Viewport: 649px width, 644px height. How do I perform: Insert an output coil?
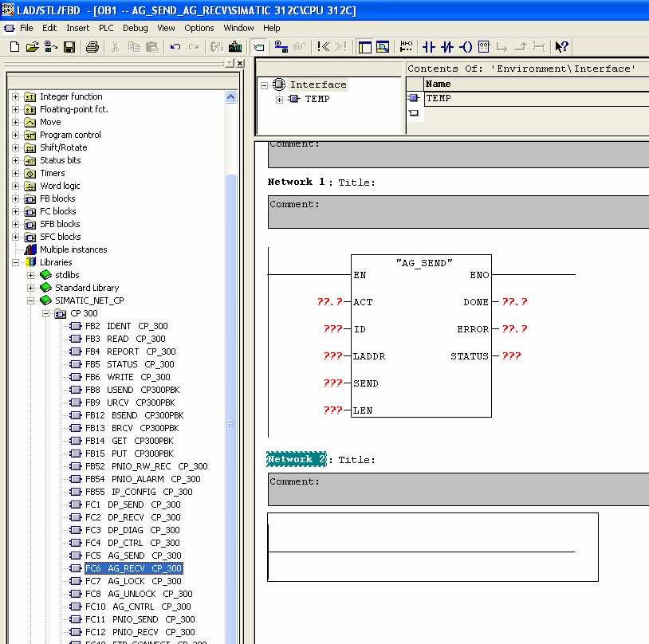[466, 47]
